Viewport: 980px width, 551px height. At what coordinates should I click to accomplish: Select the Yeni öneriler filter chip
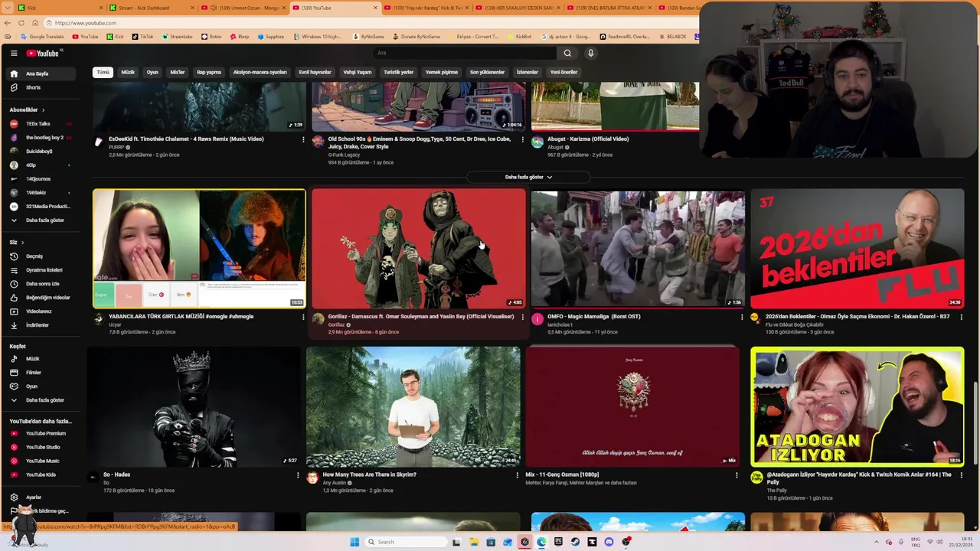pos(563,72)
